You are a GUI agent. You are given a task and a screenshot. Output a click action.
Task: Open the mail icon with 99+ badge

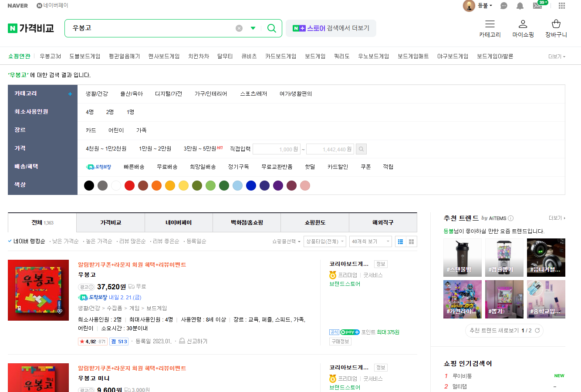coord(537,6)
